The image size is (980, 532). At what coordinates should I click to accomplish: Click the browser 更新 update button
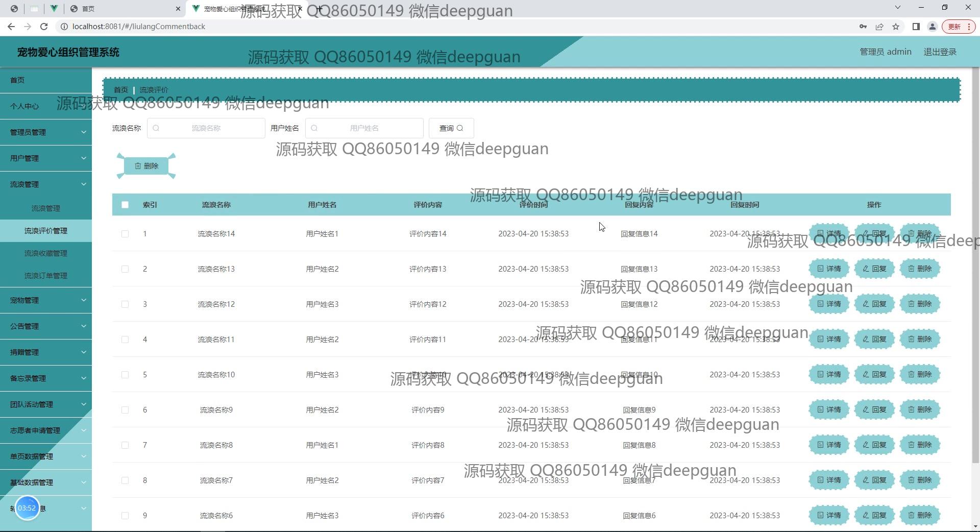click(959, 27)
